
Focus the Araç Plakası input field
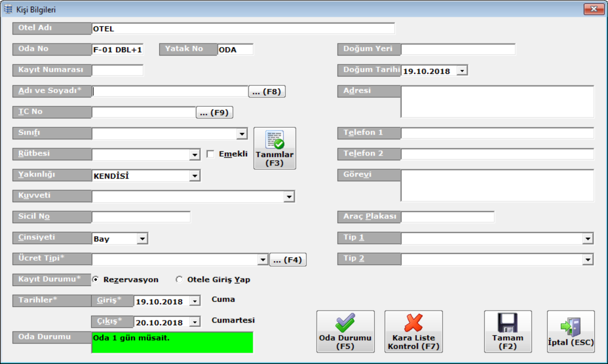447,217
